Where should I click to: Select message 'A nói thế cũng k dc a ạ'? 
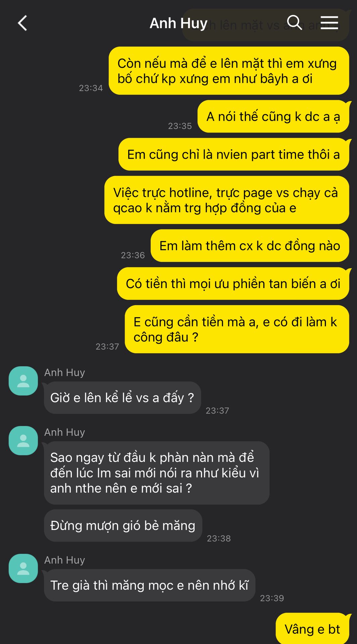coord(273,116)
